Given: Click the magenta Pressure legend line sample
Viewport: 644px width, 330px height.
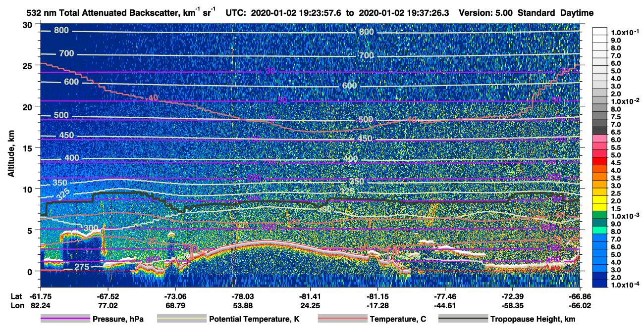Looking at the screenshot, I should (65, 319).
